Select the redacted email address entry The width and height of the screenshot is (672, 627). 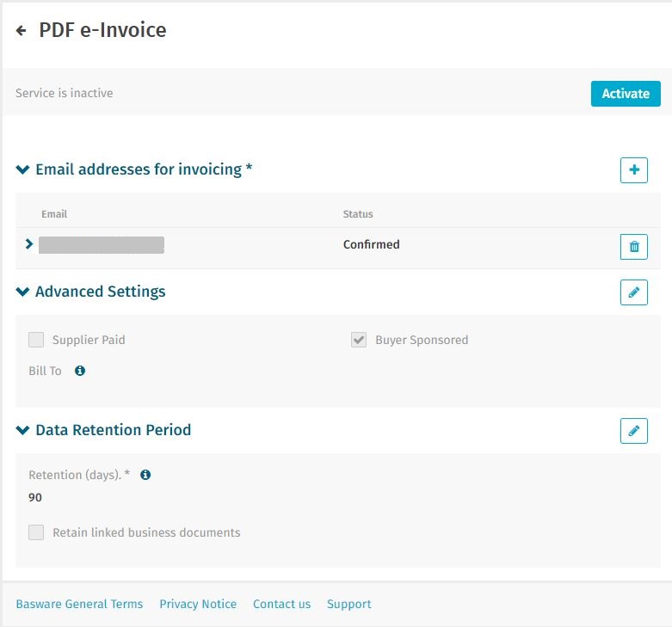pyautogui.click(x=102, y=245)
